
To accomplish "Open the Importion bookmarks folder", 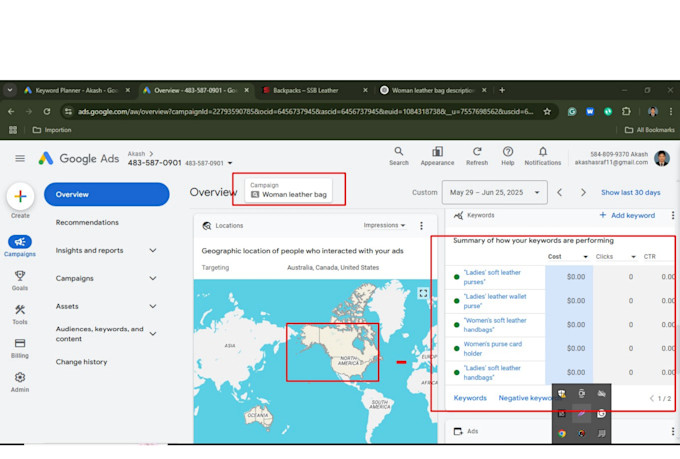I will (x=52, y=130).
